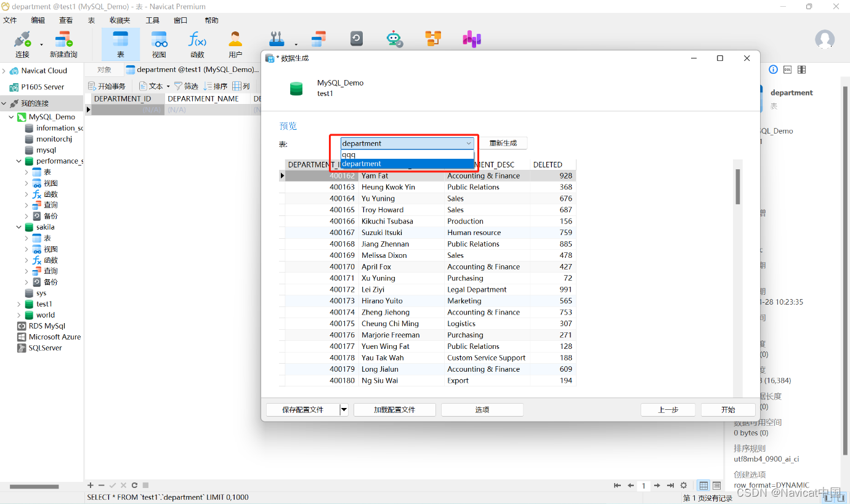Screen dimensions: 850x504
Task: Select the 表 table toolbar button
Action: tap(121, 45)
